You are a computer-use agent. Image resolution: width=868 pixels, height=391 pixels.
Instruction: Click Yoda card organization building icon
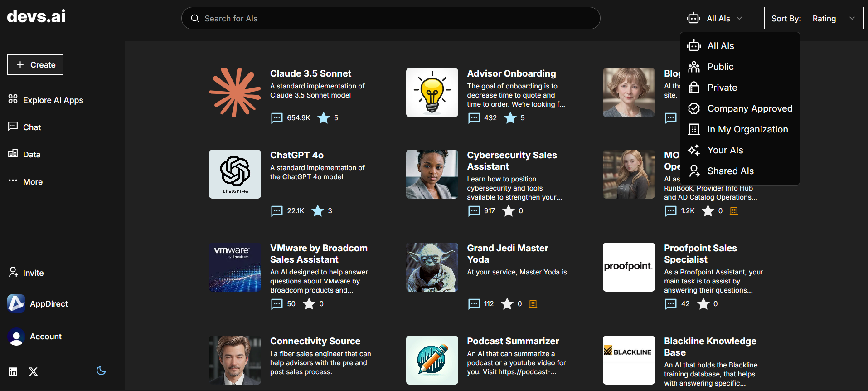tap(533, 304)
